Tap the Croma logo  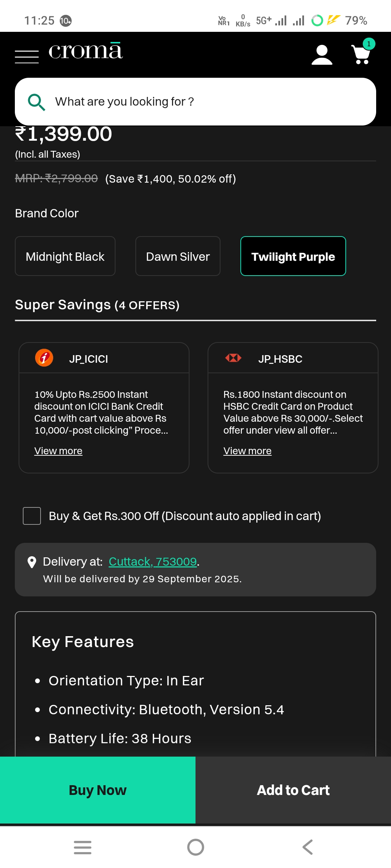point(86,51)
